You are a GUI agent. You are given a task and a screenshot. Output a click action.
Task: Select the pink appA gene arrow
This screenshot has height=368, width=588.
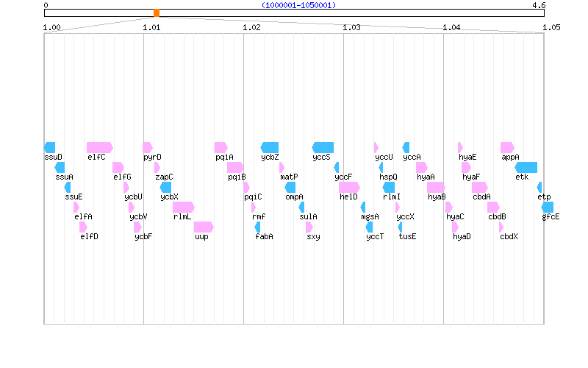507,147
